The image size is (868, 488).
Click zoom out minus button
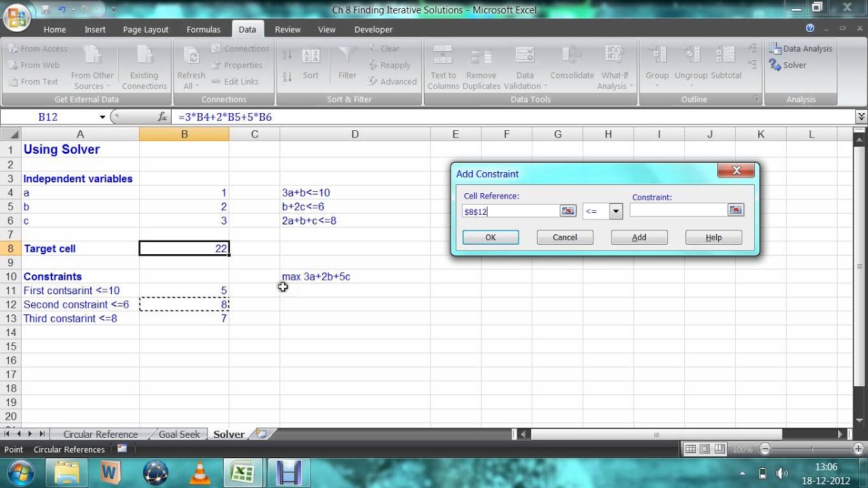766,449
